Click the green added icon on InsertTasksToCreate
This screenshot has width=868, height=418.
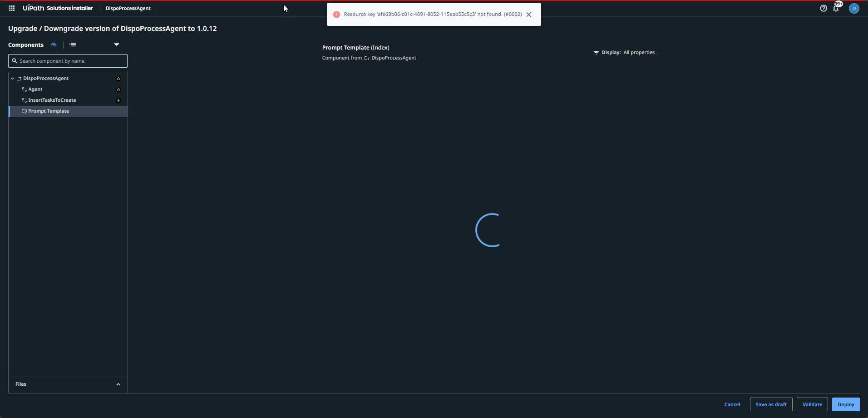[118, 100]
